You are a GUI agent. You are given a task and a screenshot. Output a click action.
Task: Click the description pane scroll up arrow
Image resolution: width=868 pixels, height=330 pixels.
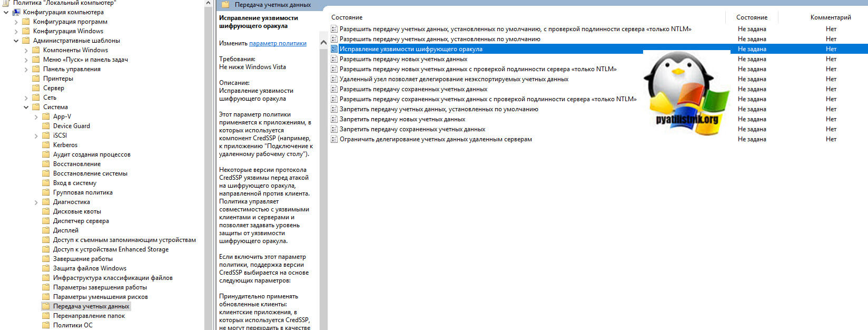click(x=323, y=42)
